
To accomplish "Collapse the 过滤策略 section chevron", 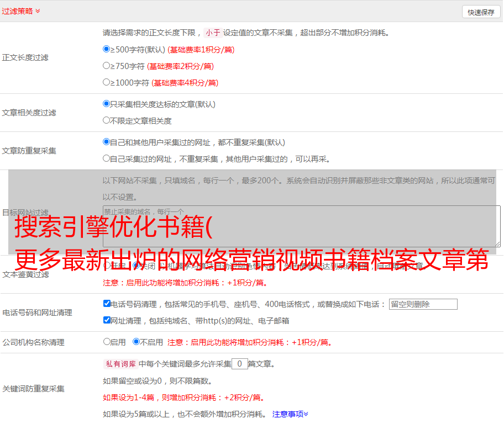I will pos(38,11).
